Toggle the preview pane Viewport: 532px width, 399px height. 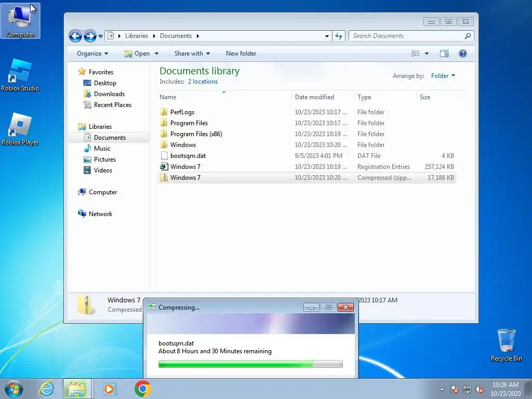point(444,54)
